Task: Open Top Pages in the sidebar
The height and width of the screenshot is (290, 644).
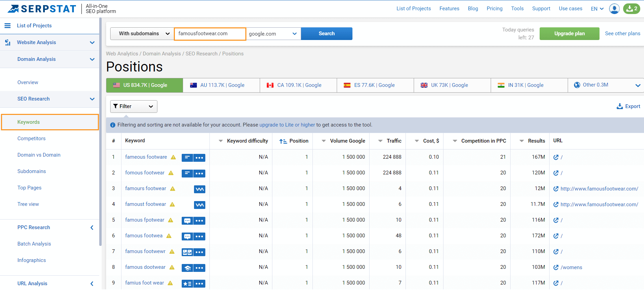Action: 29,188
